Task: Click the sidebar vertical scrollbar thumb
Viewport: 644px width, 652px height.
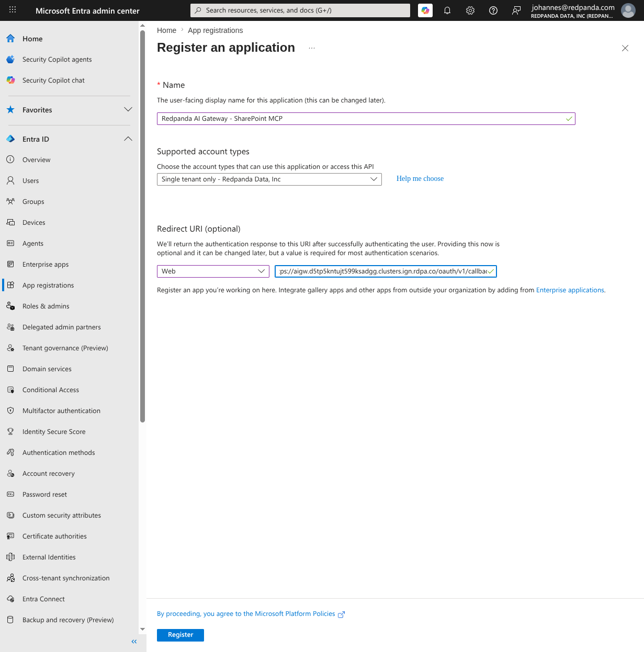Action: [x=142, y=226]
